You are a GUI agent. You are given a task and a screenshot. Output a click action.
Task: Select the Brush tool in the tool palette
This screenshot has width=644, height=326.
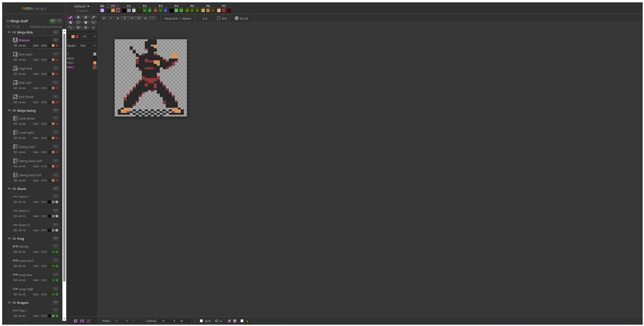[70, 17]
